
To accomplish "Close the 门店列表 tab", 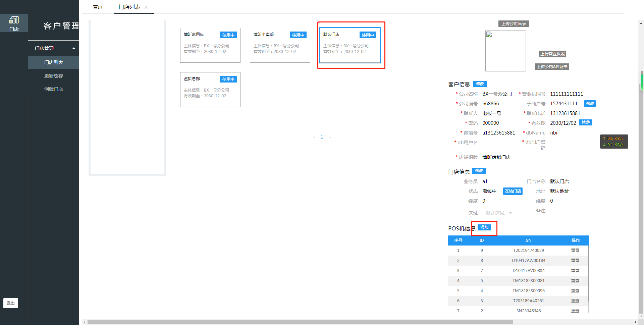I will [146, 7].
